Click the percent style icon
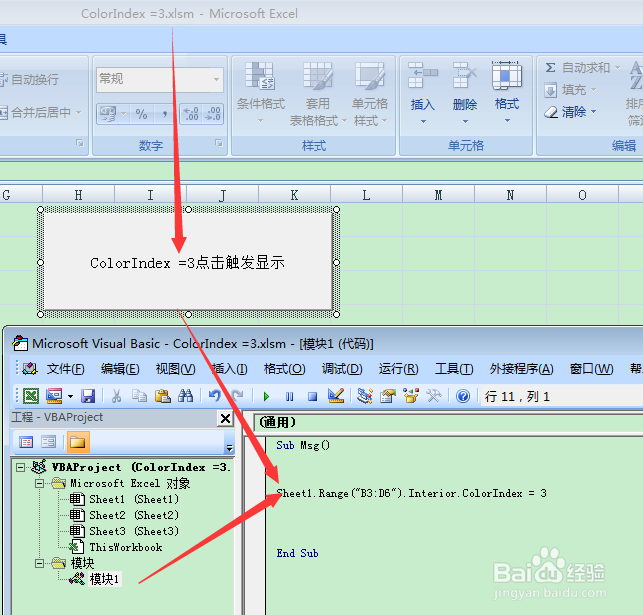Screen dimensions: 643x615 [x=141, y=114]
